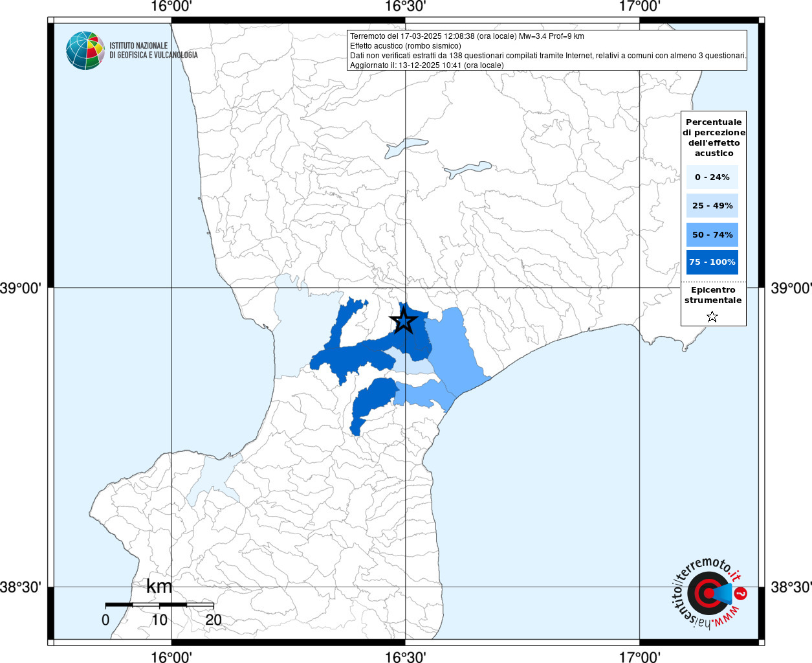
Task: Click the legend title 'Percentuale di percezione'
Action: pos(714,137)
